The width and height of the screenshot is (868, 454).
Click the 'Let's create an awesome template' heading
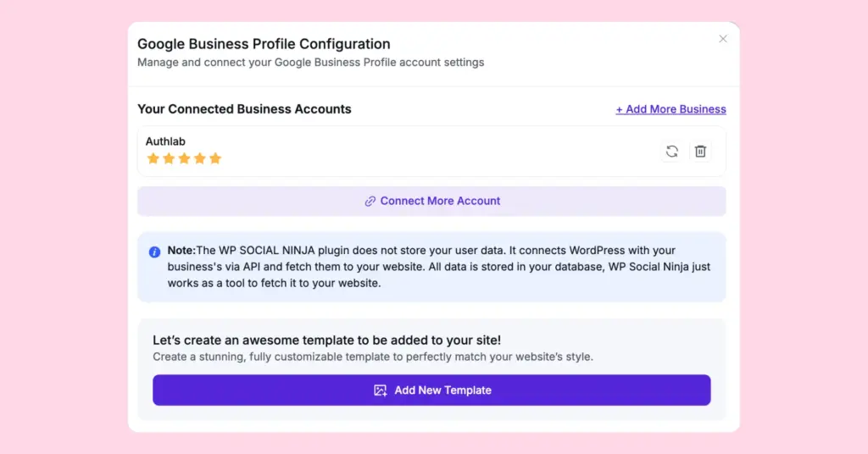(x=326, y=340)
